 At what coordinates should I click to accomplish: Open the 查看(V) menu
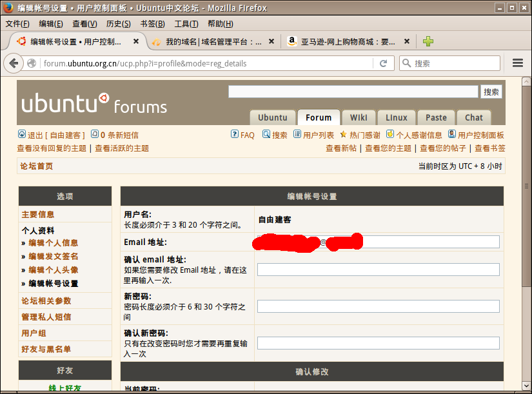tap(84, 24)
